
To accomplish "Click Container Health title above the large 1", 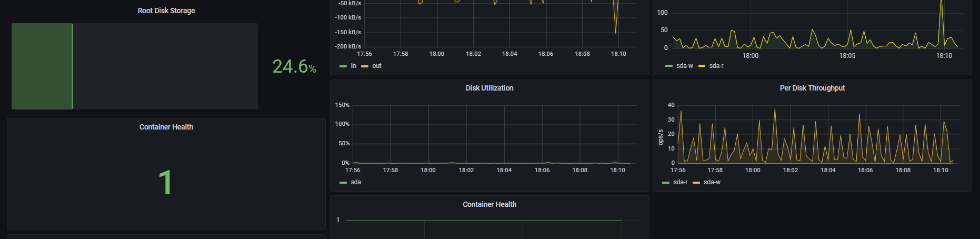I will 166,127.
